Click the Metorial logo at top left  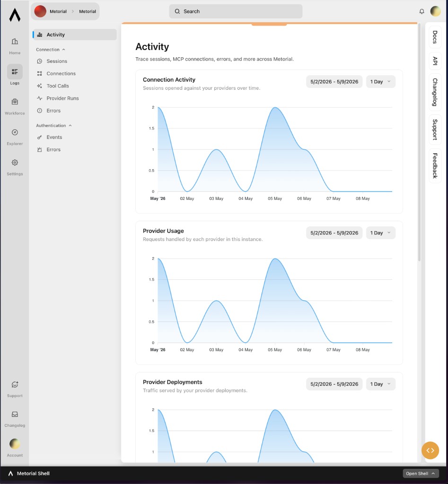pos(15,15)
